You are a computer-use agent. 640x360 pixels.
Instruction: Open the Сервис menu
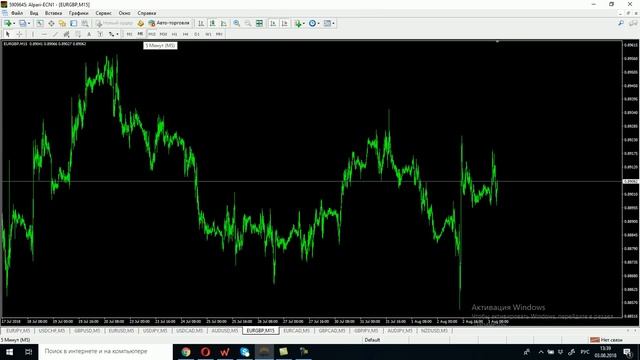[x=103, y=13]
